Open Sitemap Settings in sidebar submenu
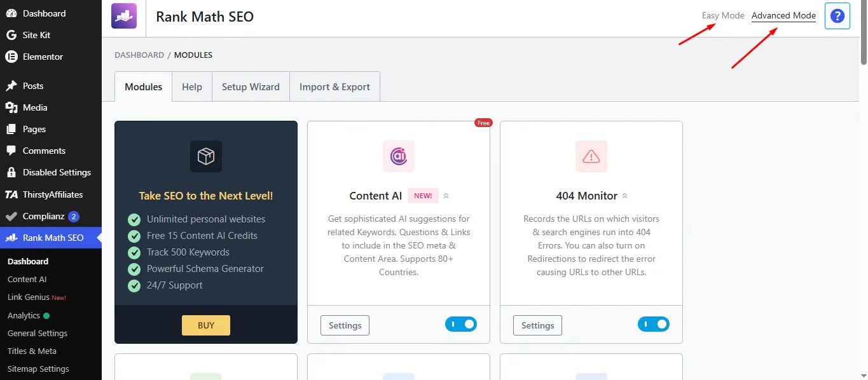 (38, 369)
